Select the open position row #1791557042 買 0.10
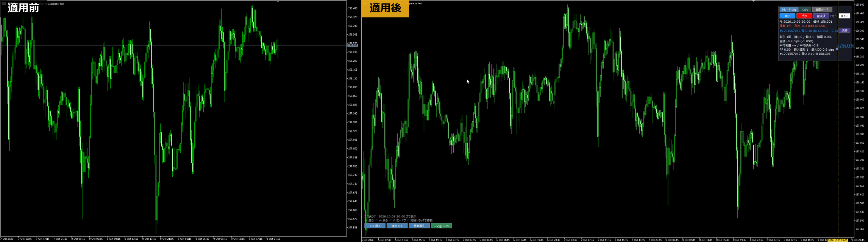The width and height of the screenshot is (868, 242). (x=808, y=31)
